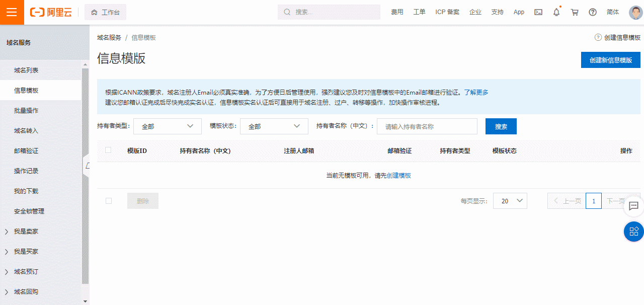The height and width of the screenshot is (305, 644).
Task: Check the checkbox next to the 删除 button
Action: (x=109, y=200)
